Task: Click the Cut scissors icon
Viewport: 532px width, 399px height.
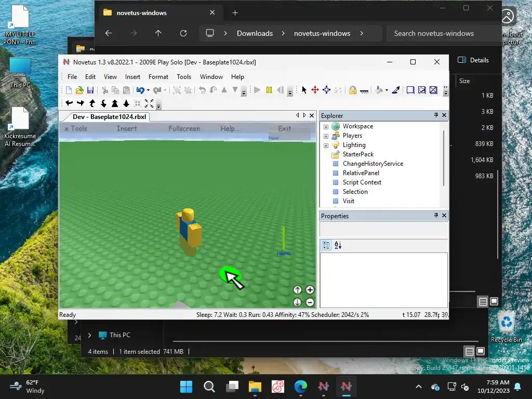Action: (105, 90)
